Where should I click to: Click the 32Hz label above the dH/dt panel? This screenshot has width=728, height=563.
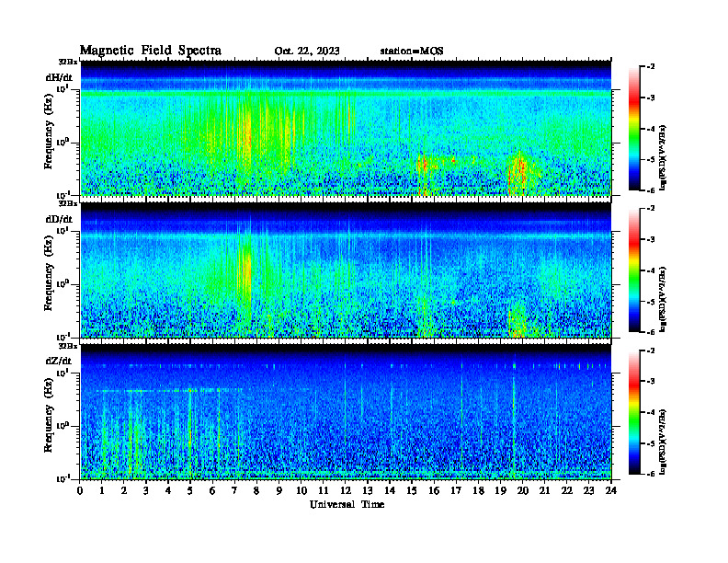click(x=68, y=62)
